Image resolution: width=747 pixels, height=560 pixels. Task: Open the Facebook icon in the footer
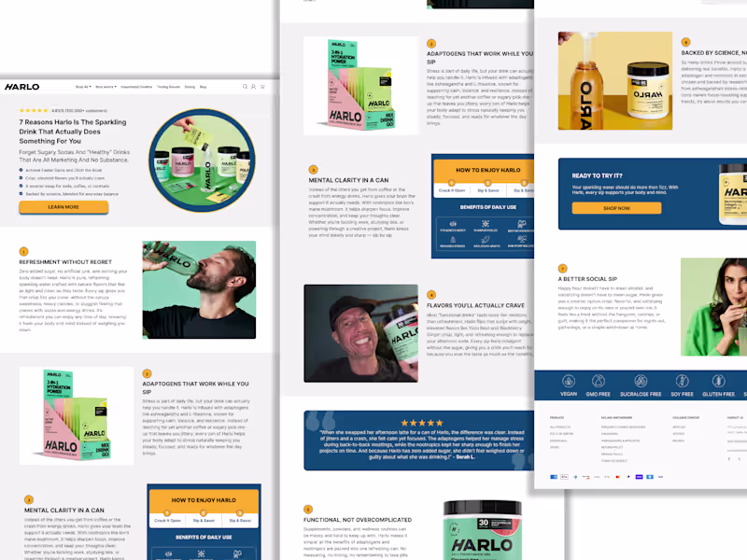pyautogui.click(x=728, y=458)
